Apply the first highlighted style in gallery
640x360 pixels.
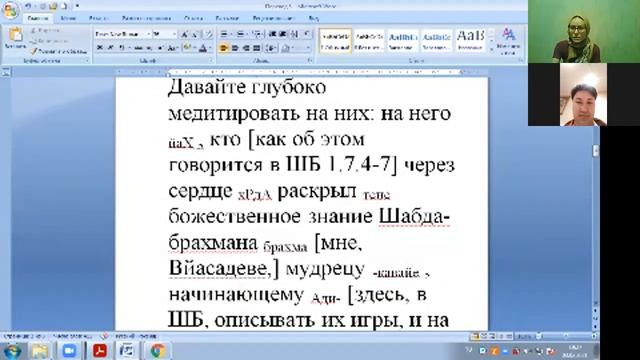click(x=335, y=41)
